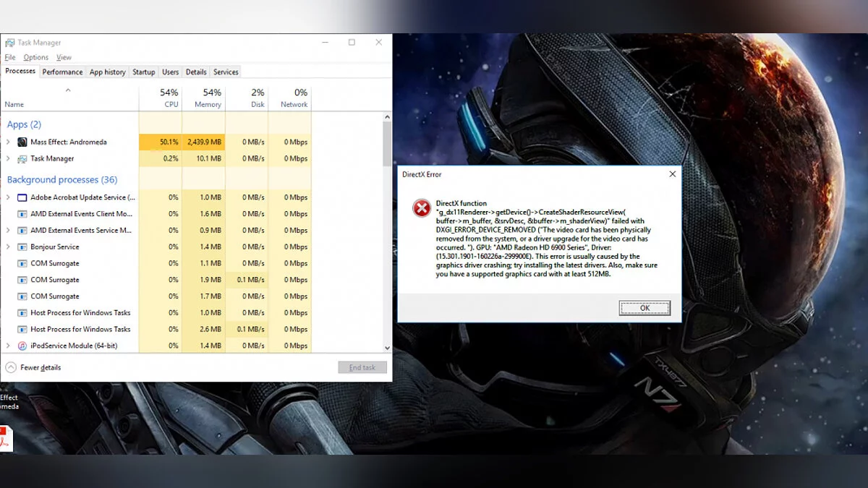This screenshot has height=488, width=868.
Task: Switch to the Services tab
Action: pos(226,72)
